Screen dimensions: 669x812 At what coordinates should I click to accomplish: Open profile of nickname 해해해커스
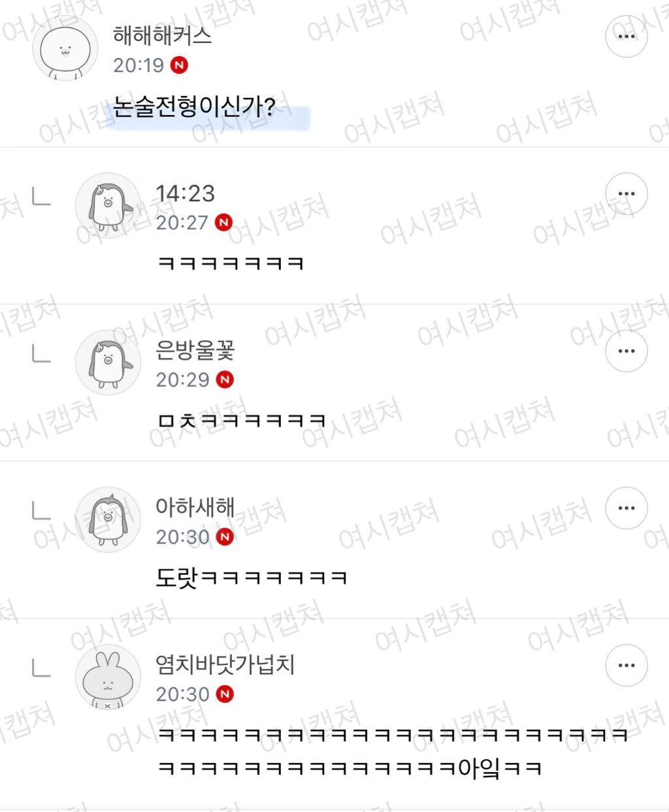click(163, 35)
